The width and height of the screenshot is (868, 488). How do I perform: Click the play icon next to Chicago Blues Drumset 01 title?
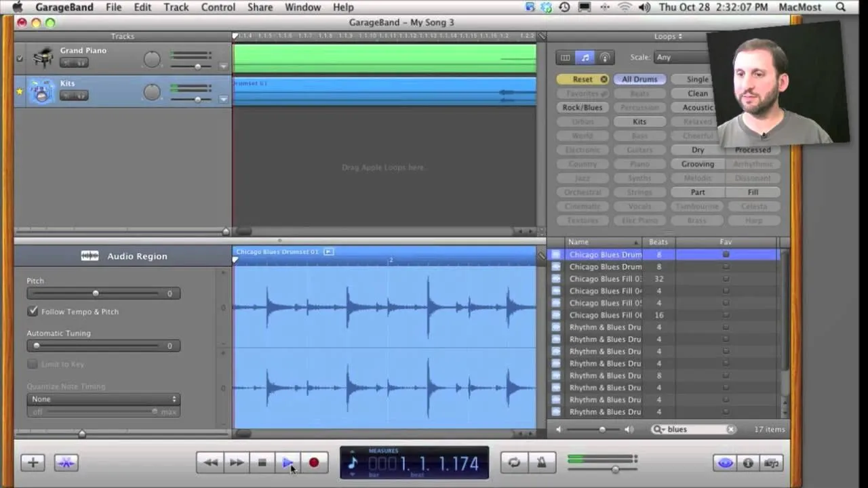click(x=328, y=251)
